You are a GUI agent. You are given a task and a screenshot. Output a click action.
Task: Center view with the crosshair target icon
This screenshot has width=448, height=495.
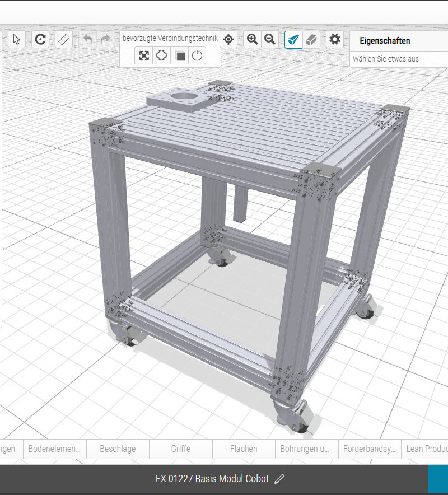point(228,39)
